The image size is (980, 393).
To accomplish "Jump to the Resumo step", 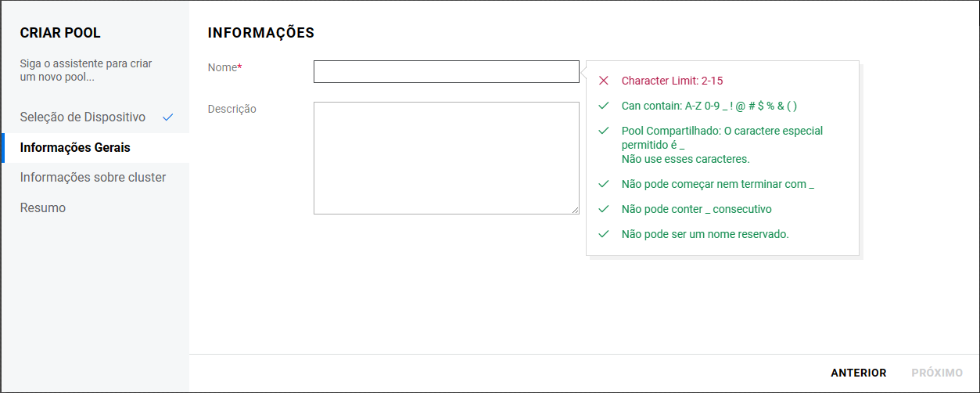I will 43,208.
